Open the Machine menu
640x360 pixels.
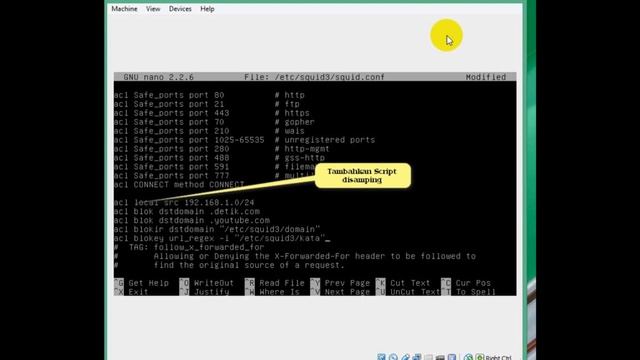124,9
